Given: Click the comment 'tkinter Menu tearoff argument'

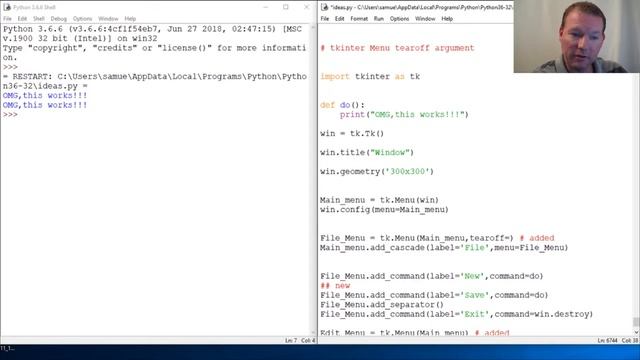Looking at the screenshot, I should (x=398, y=48).
